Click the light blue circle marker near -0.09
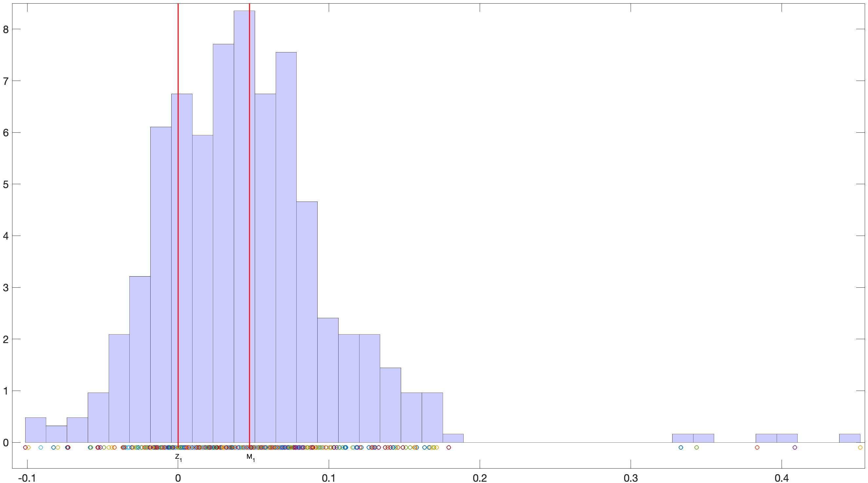Viewport: 868px width, 483px height. point(41,448)
